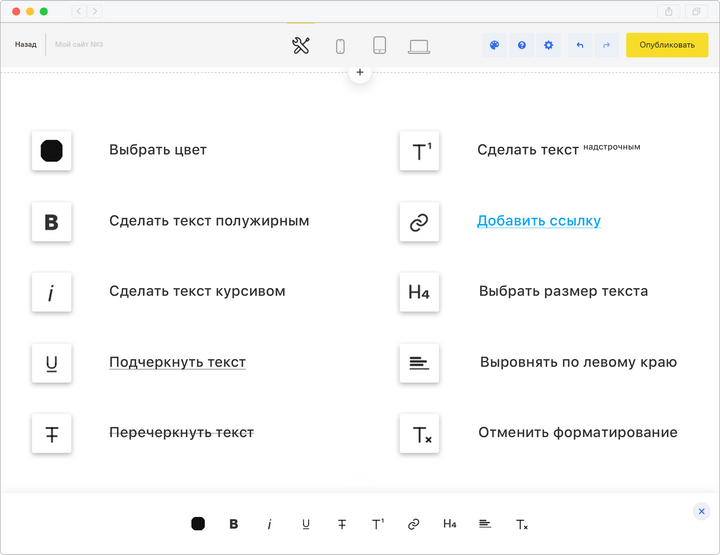Open the color palette theme settings
Viewport: 720px width, 555px height.
point(494,45)
